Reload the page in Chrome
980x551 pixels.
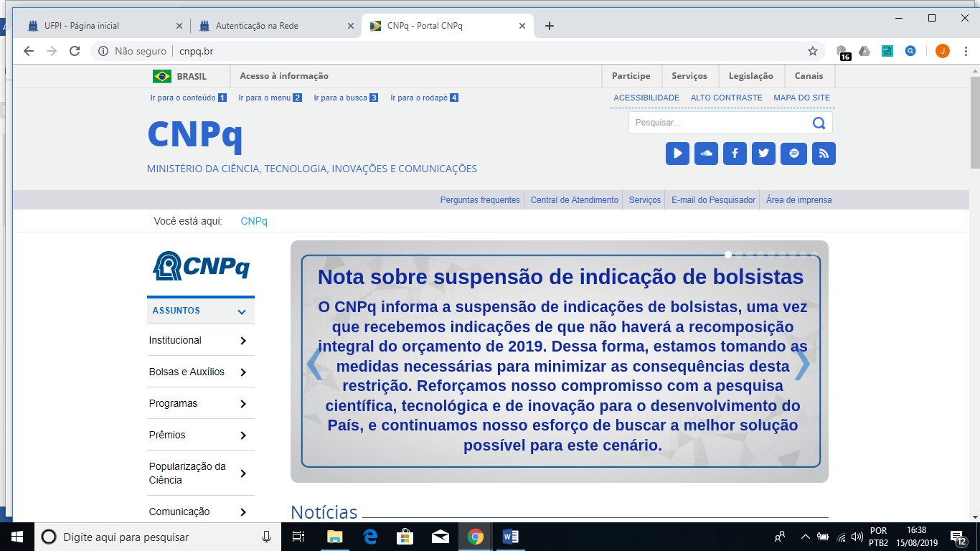click(x=75, y=51)
